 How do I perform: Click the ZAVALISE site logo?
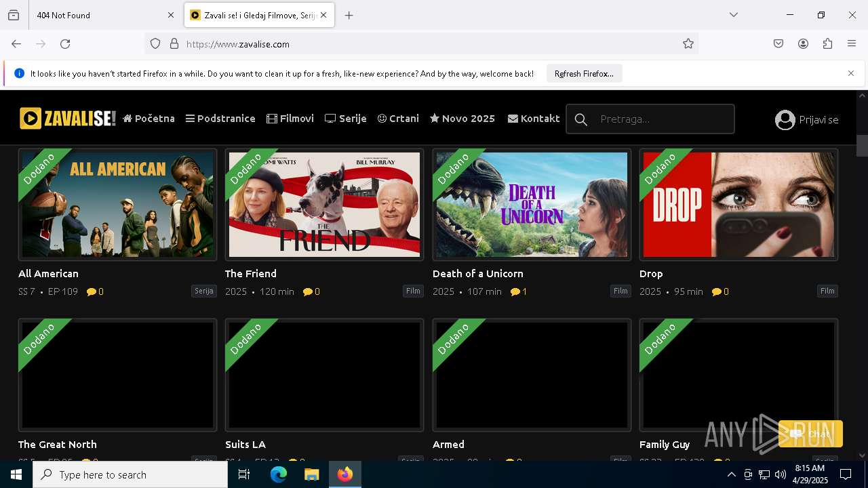coord(68,119)
